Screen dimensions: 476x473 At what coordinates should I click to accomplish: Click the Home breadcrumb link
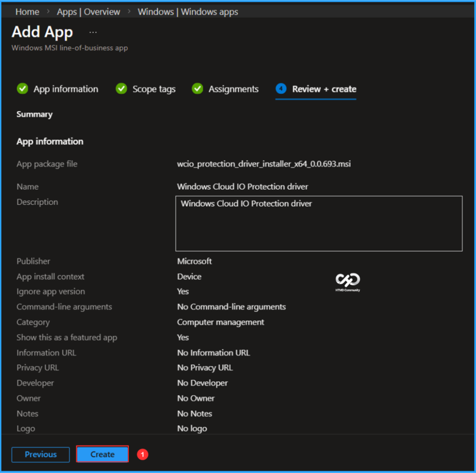tap(27, 12)
